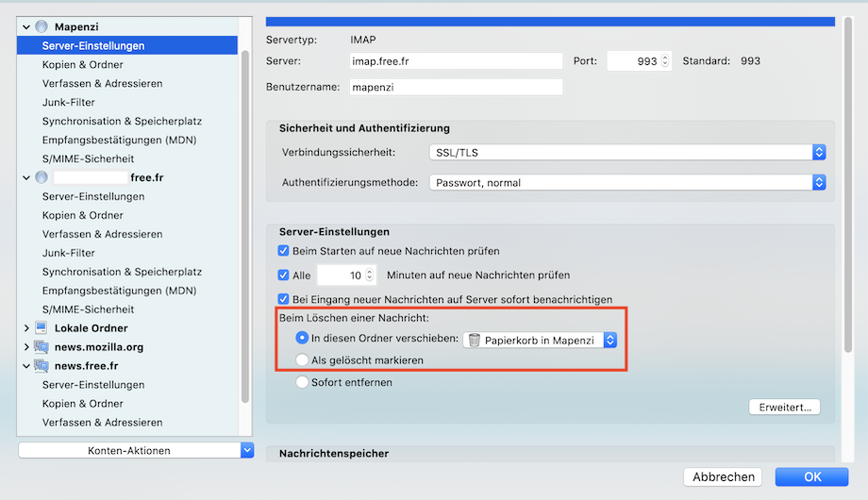Click the Papierkorb trash icon in the dropdown
This screenshot has height=500, width=868.
tap(474, 340)
